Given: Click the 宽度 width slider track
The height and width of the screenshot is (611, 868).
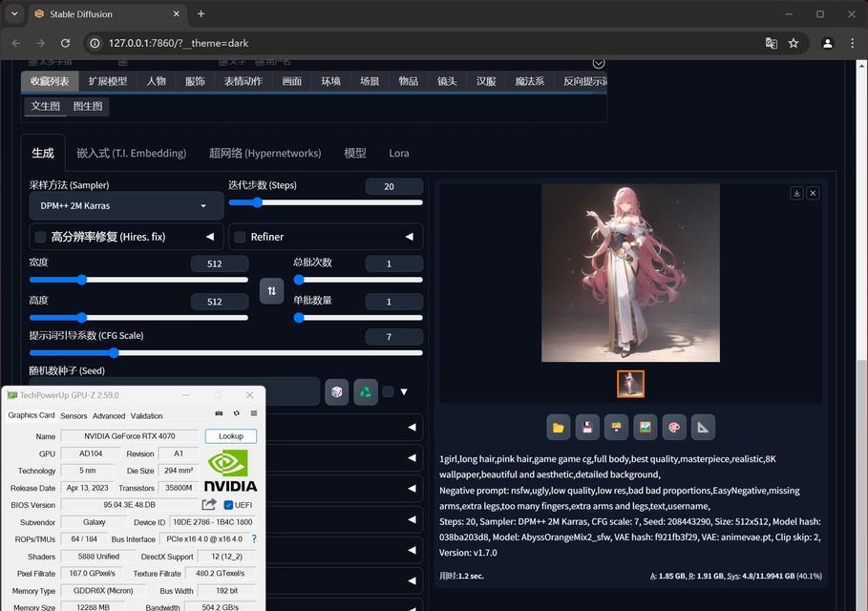Looking at the screenshot, I should click(x=138, y=280).
